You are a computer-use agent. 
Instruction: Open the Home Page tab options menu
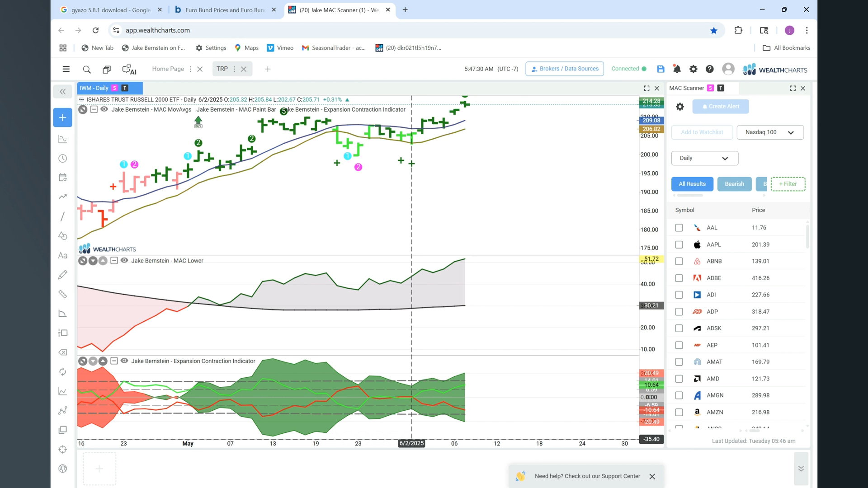tap(190, 69)
